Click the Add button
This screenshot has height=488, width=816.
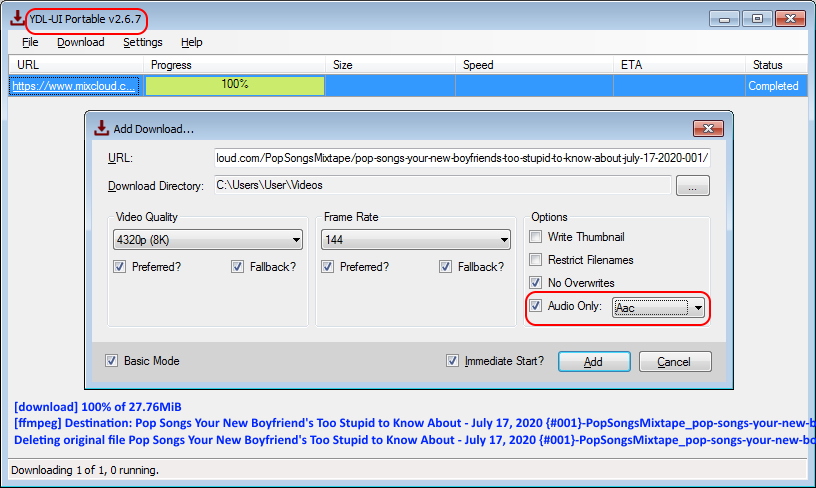tap(594, 362)
